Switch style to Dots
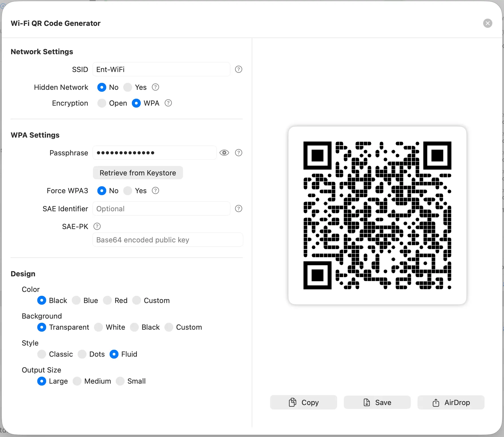The height and width of the screenshot is (437, 504). pyautogui.click(x=82, y=354)
